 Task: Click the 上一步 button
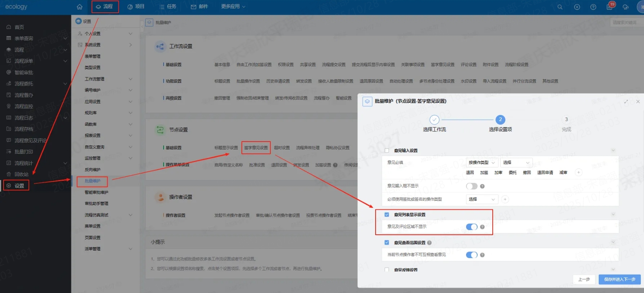point(584,279)
